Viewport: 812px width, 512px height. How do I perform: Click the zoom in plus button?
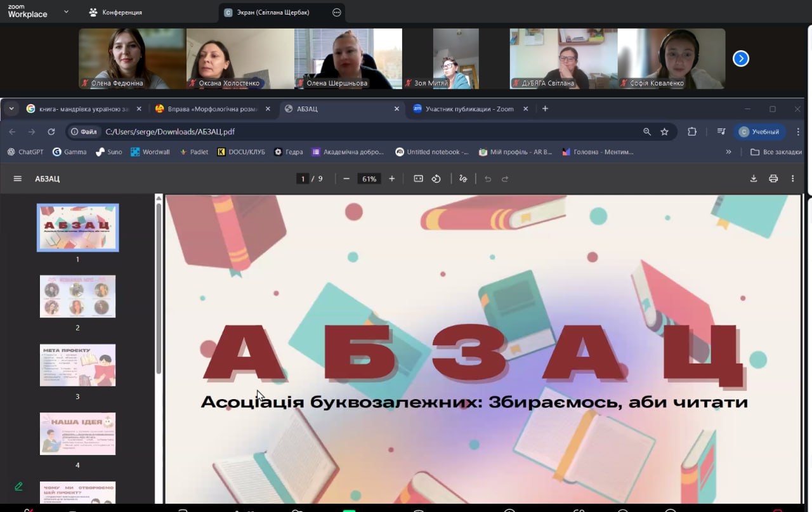(x=391, y=179)
